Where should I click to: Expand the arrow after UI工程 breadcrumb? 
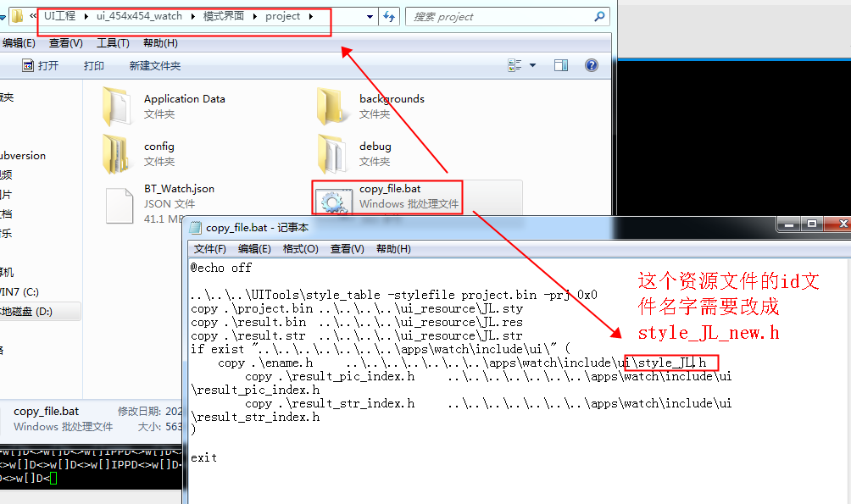tap(86, 16)
